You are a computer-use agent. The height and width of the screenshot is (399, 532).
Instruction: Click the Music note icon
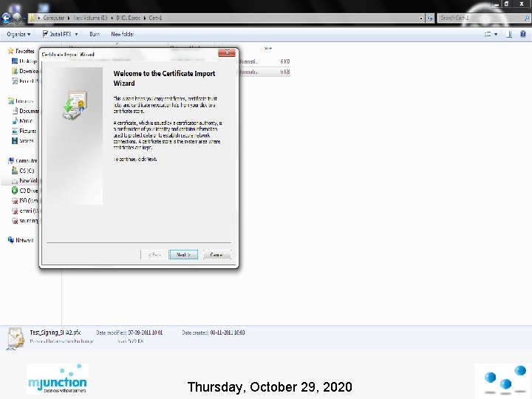point(15,120)
